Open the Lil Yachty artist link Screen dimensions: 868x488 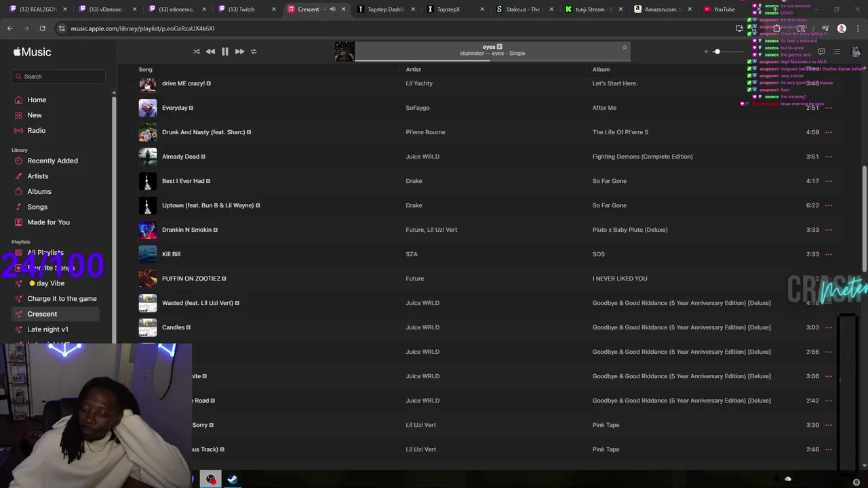click(x=419, y=83)
